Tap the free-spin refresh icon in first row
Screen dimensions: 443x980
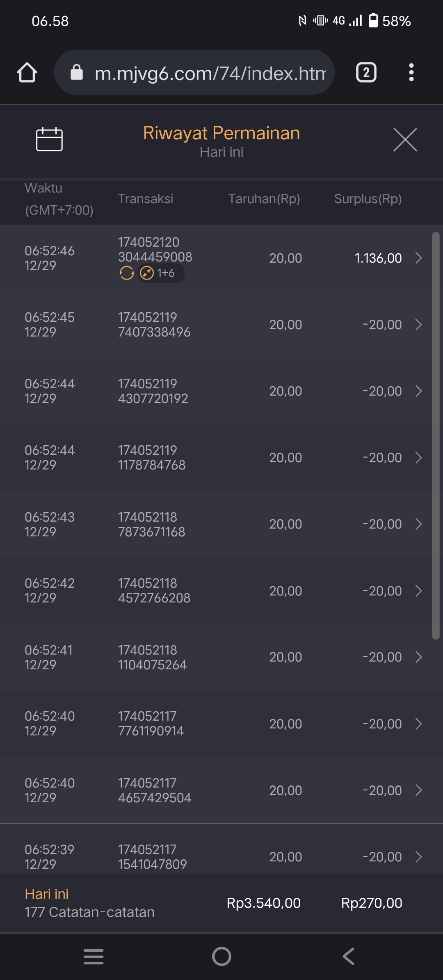(126, 273)
